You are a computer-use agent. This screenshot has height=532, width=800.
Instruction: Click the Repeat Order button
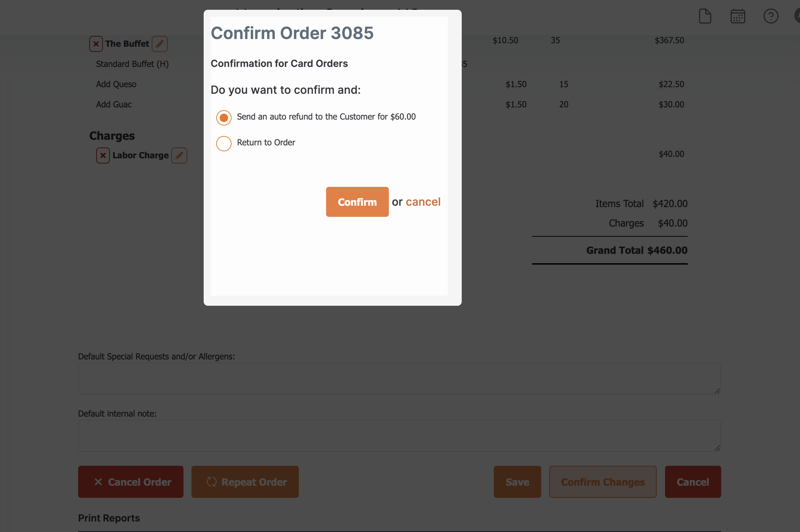245,482
